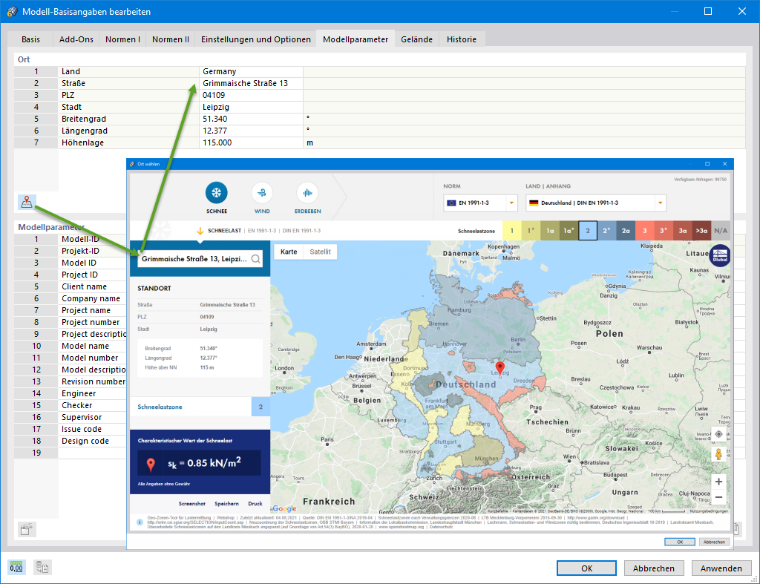Select the Client name parameter row
The height and width of the screenshot is (584, 760).
point(70,286)
